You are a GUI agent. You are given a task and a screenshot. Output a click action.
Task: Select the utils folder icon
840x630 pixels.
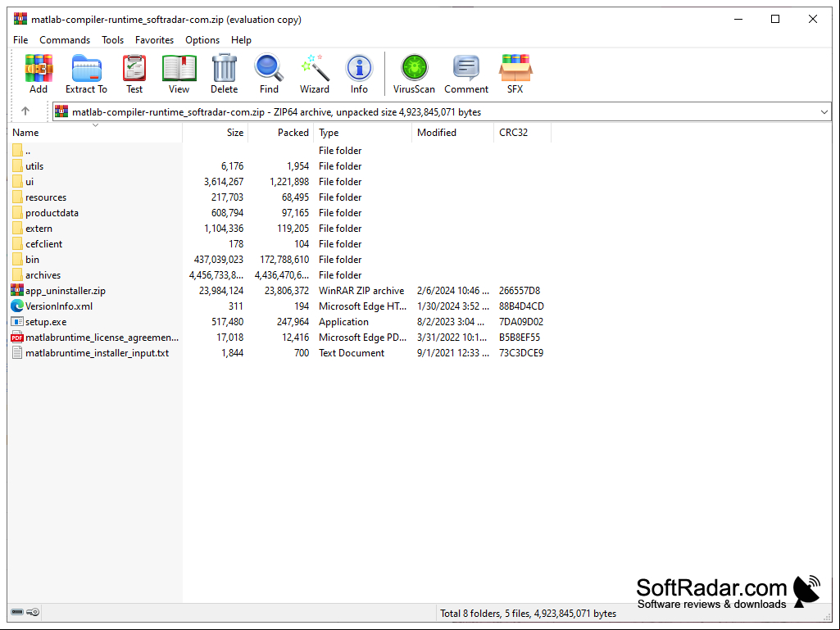[17, 166]
